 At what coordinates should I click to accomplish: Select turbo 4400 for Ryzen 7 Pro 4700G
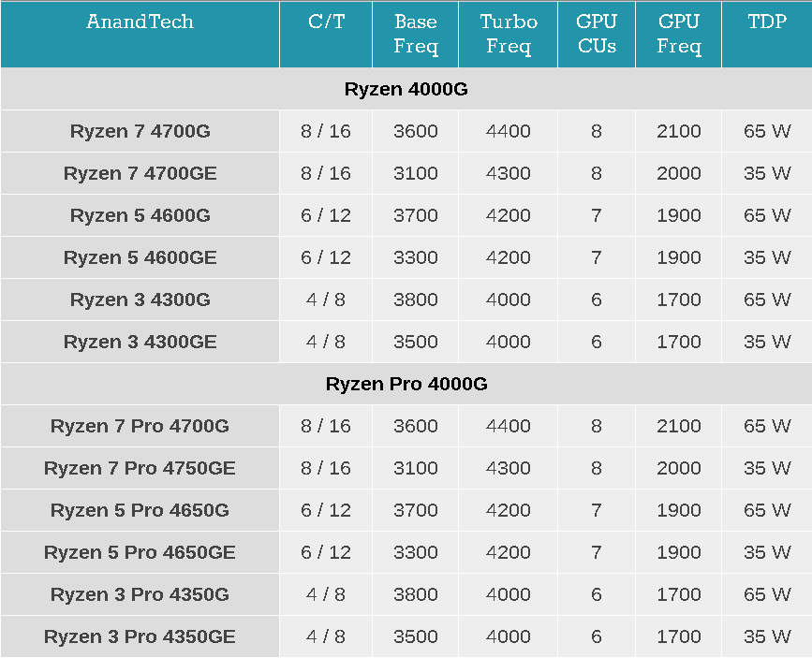(x=508, y=426)
